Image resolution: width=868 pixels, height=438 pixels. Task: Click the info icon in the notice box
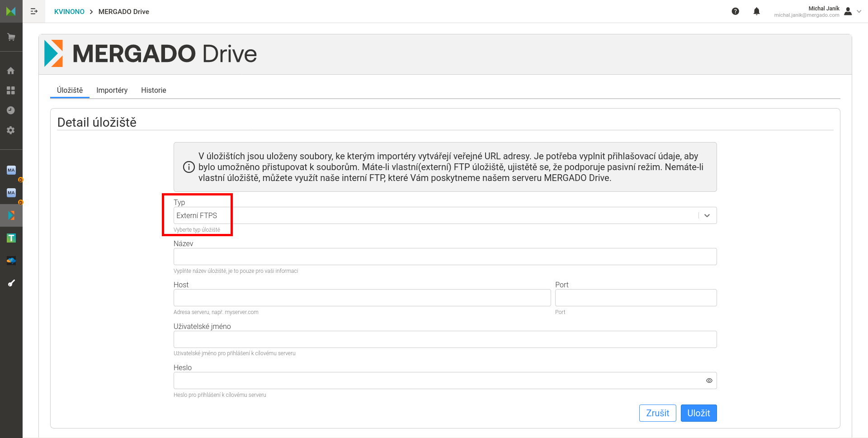pyautogui.click(x=189, y=167)
